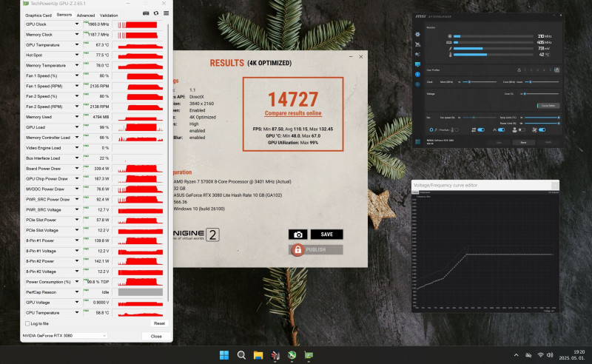Click Close in GPU-Z
The height and width of the screenshot is (364, 592).
156,336
